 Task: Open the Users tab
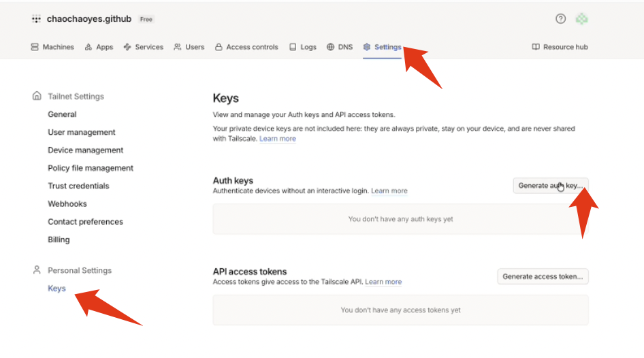pos(189,47)
